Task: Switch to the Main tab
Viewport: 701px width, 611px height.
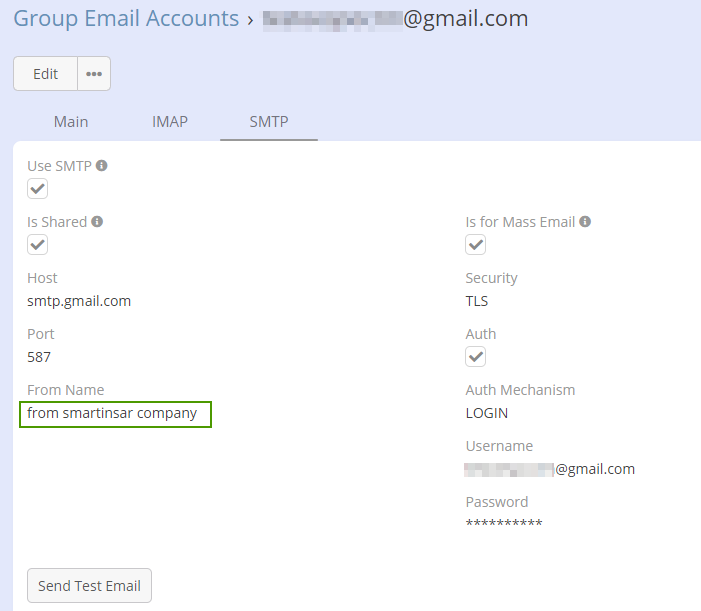Action: 71,122
